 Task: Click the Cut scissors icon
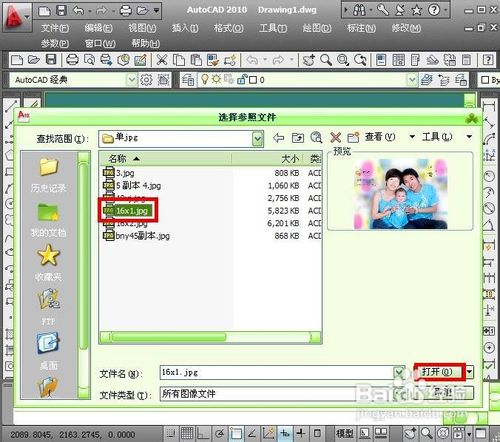click(162, 60)
